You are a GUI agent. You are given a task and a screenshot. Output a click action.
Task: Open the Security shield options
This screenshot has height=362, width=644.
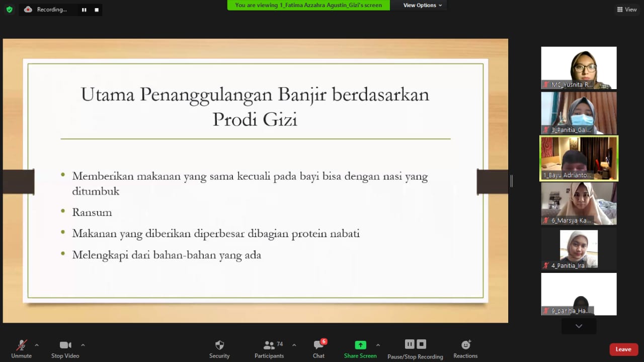click(219, 348)
